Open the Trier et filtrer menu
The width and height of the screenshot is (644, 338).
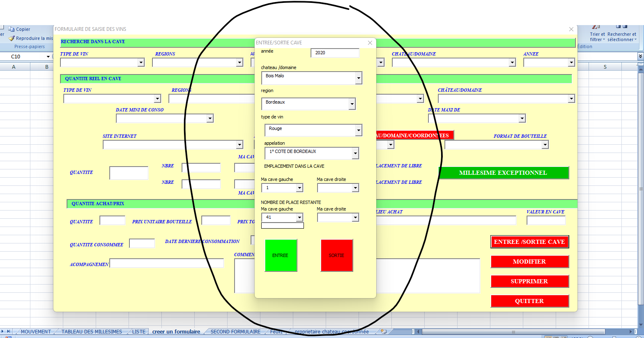[x=597, y=37]
